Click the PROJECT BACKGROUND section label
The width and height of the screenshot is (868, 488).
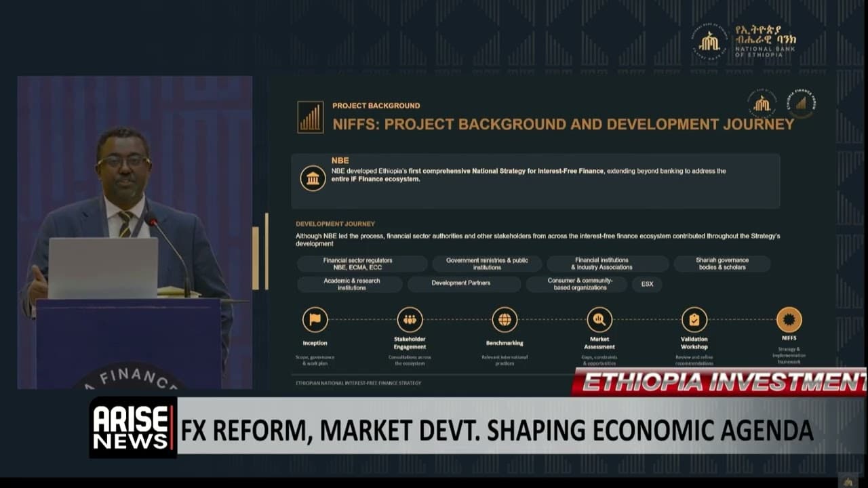pyautogui.click(x=376, y=106)
